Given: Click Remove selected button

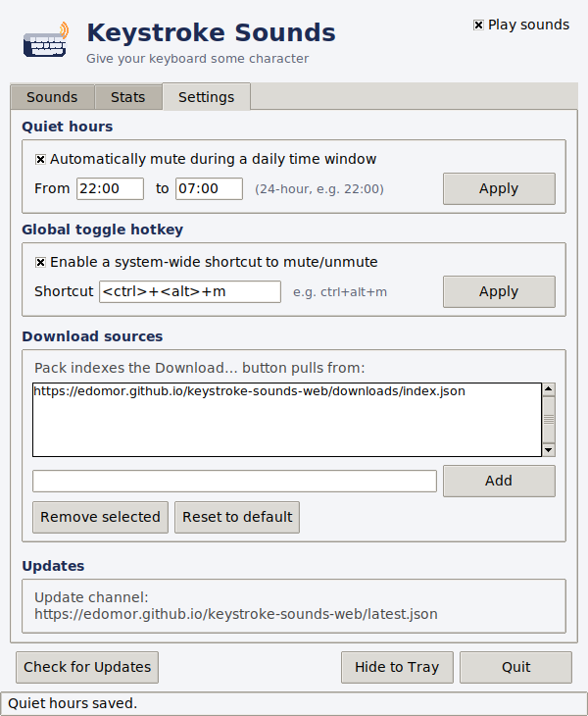Looking at the screenshot, I should tap(100, 517).
